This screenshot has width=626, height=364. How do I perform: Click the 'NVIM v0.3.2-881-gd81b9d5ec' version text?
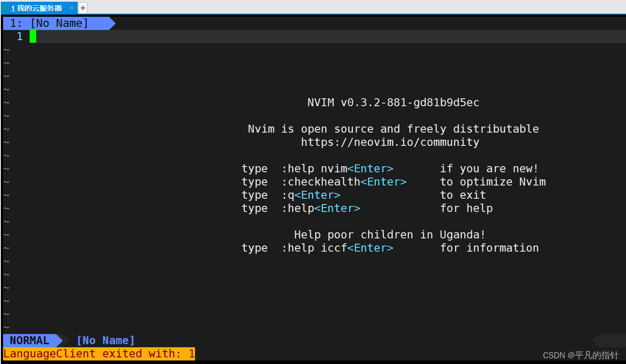393,103
